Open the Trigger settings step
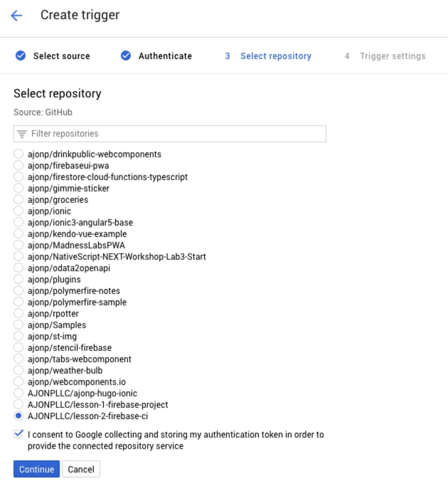448x491 pixels. 392,56
